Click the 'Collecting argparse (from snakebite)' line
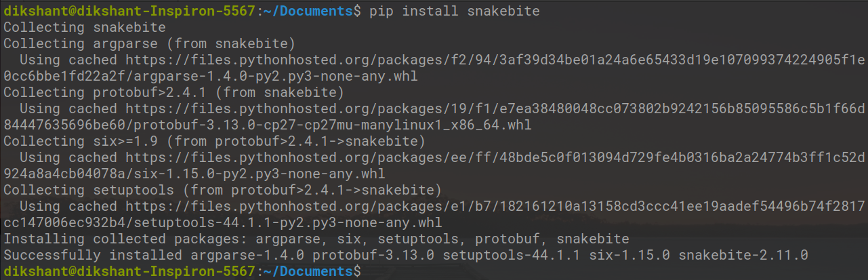Image resolution: width=868 pixels, height=280 pixels. (149, 44)
